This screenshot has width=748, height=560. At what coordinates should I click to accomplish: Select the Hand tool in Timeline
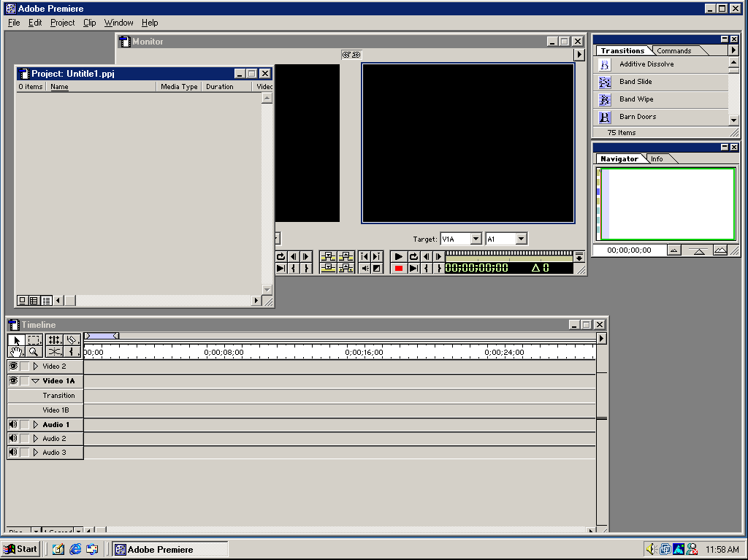coord(16,352)
